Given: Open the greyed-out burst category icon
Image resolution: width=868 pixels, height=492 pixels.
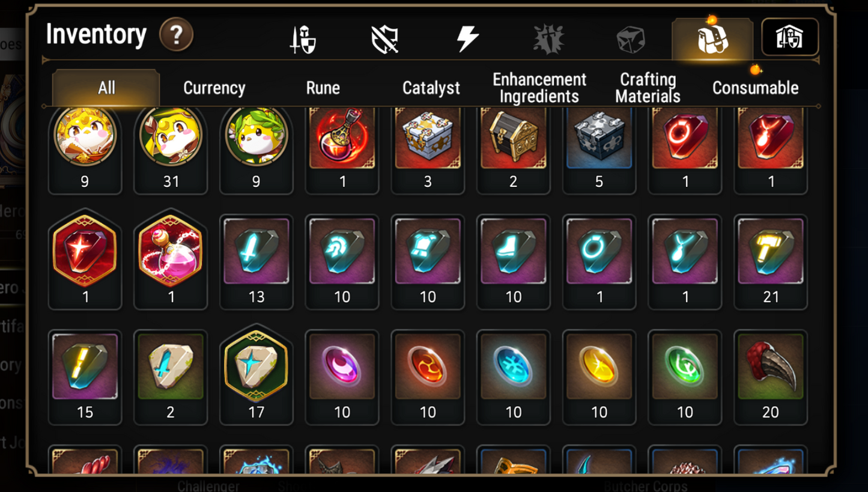Looking at the screenshot, I should pos(549,40).
